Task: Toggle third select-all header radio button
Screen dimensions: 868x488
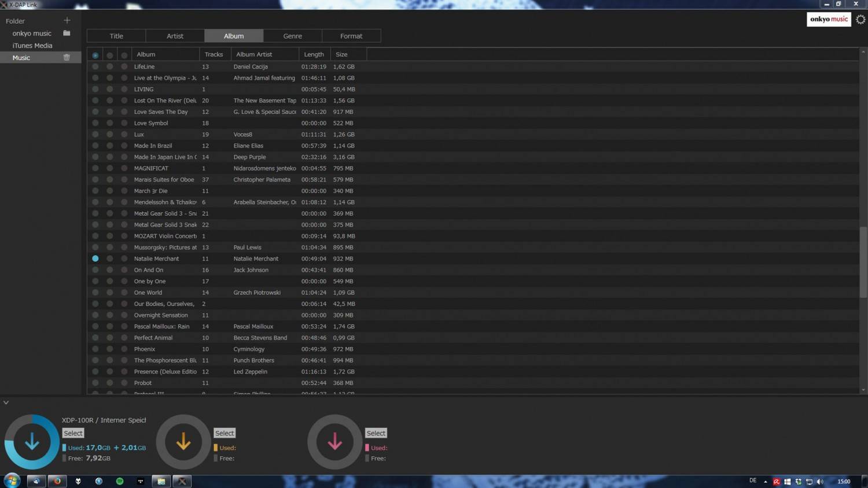Action: pos(124,55)
